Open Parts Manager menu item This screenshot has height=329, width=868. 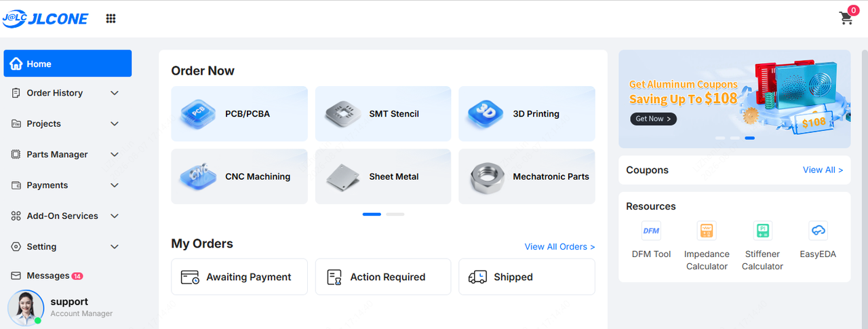click(x=68, y=155)
